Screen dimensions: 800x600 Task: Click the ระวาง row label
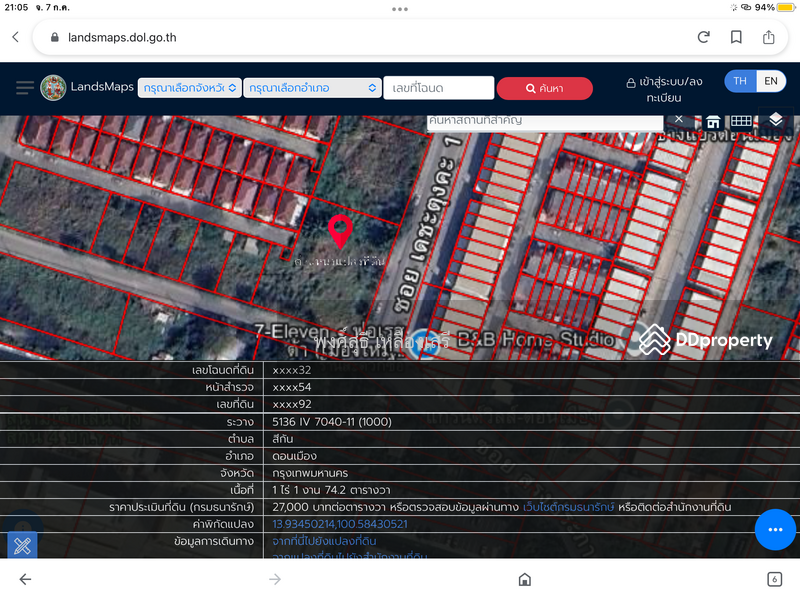click(x=240, y=422)
